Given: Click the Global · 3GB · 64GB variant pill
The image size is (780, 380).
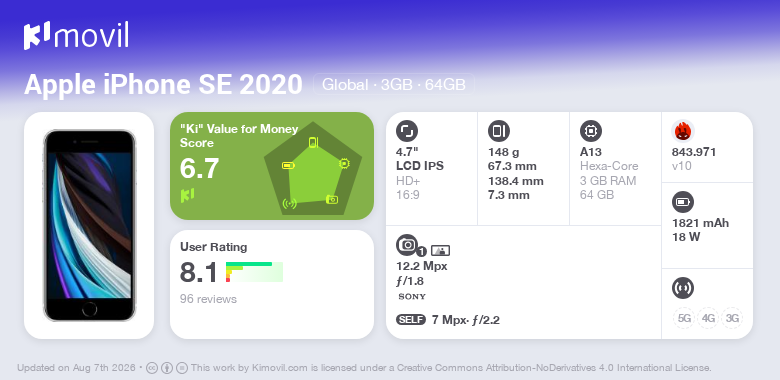Looking at the screenshot, I should (x=393, y=85).
